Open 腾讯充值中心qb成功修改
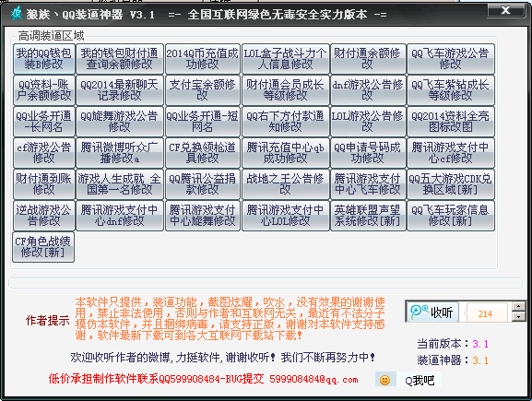Screen dimensions: 532x401 point(285,153)
